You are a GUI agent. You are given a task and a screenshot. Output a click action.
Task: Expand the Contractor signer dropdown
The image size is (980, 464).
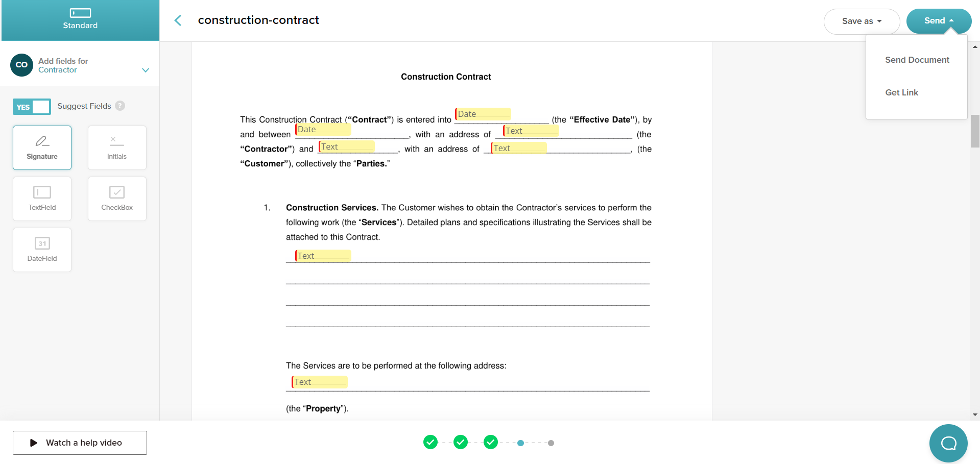click(x=146, y=70)
